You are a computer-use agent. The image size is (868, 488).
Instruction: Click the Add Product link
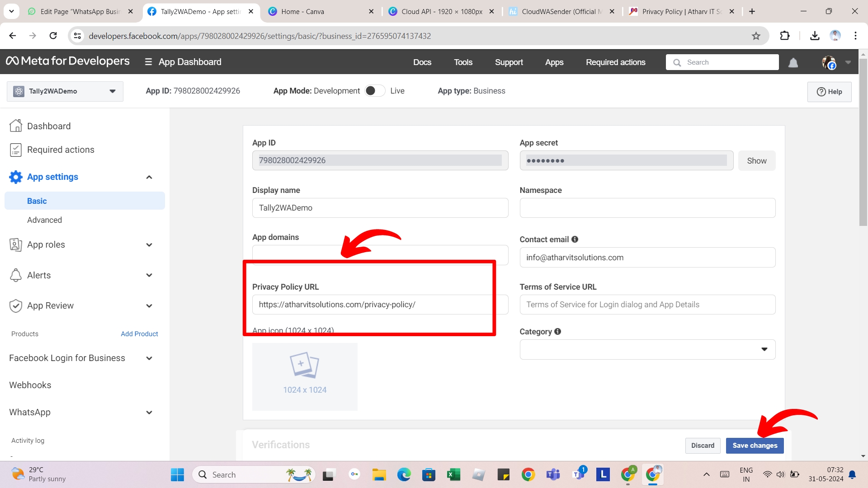click(x=139, y=334)
